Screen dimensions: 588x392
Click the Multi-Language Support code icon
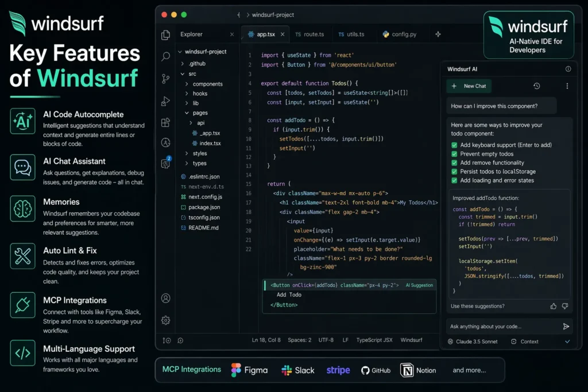(x=23, y=353)
